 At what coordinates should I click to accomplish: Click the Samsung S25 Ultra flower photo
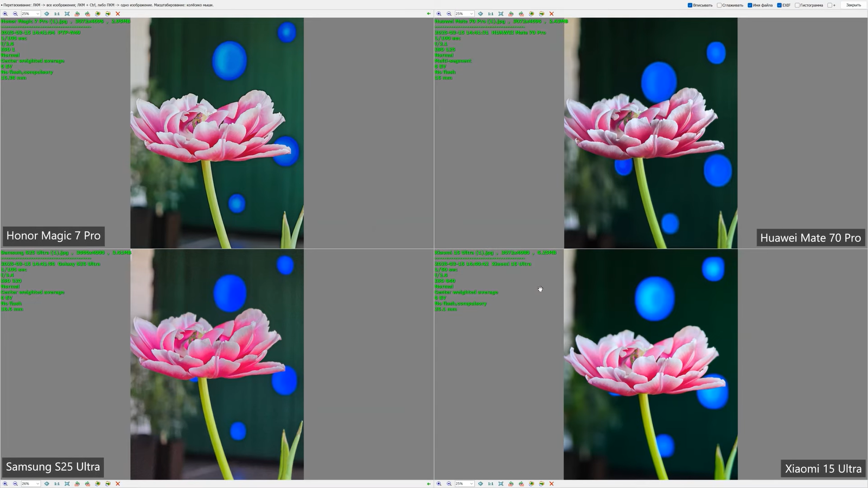[x=217, y=364]
